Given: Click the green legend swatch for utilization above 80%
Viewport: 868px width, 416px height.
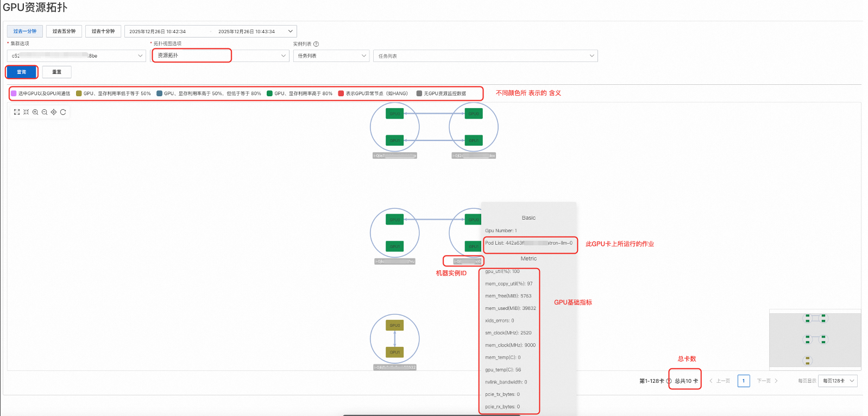Looking at the screenshot, I should (269, 94).
